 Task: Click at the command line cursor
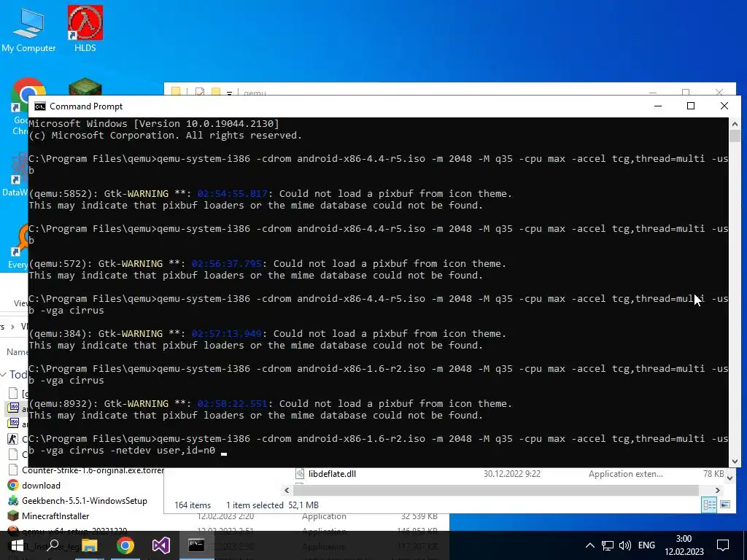pyautogui.click(x=224, y=454)
